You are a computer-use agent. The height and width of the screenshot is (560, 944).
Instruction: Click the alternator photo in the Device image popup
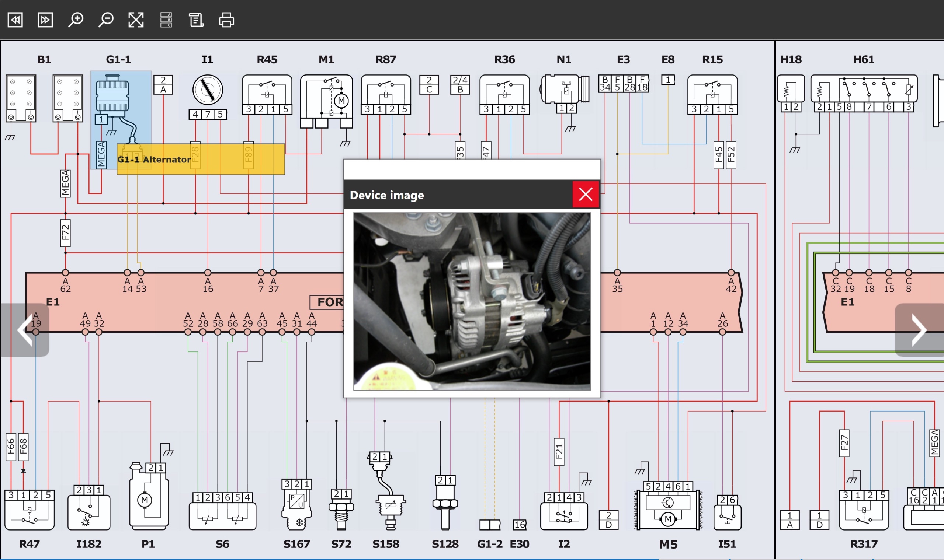coord(472,301)
